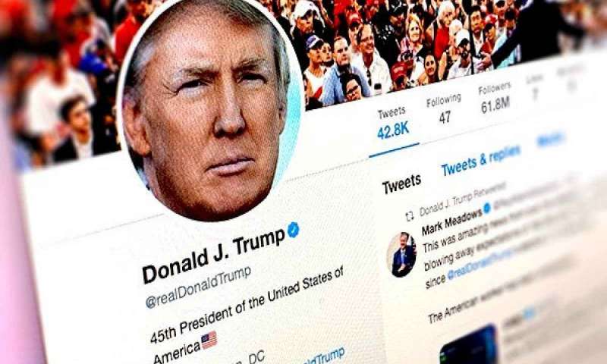This screenshot has width=607, height=364.
Task: Open the large circular profile photo
Action: click(210, 109)
